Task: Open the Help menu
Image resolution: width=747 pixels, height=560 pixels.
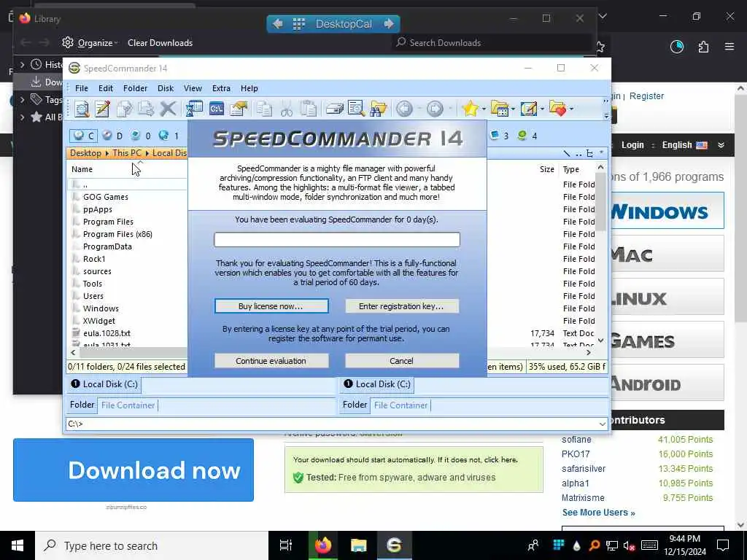Action: pyautogui.click(x=249, y=88)
